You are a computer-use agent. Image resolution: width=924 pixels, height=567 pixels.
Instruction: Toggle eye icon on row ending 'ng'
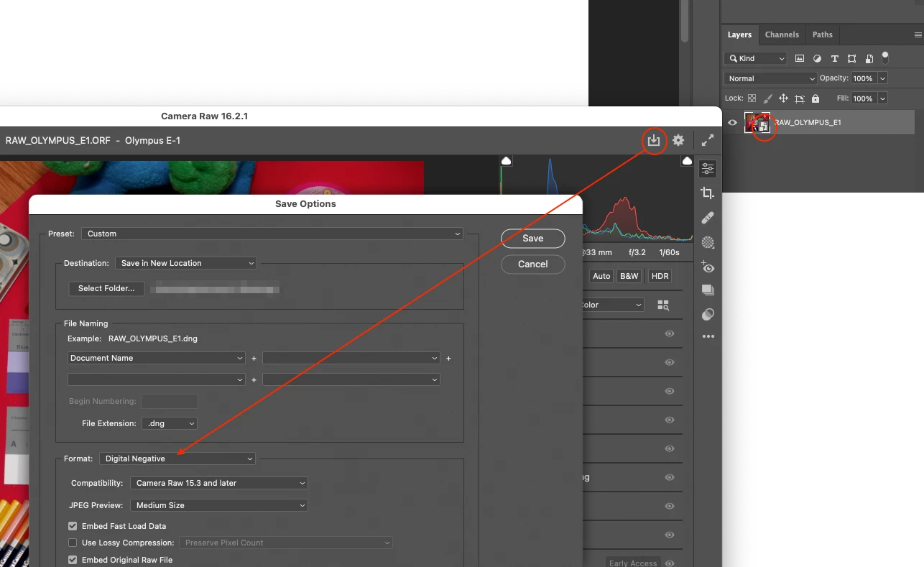click(x=670, y=477)
